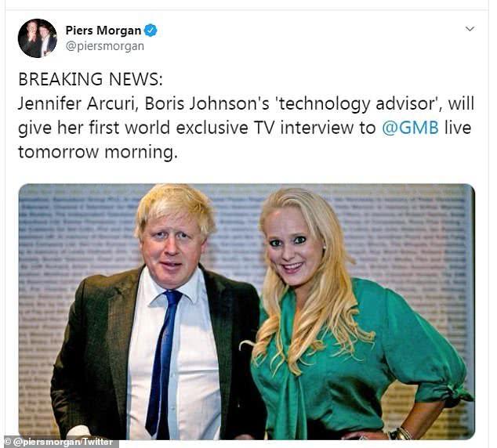This screenshot has width=497, height=448.
Task: Expand the tweet options chevron
Action: (x=470, y=29)
